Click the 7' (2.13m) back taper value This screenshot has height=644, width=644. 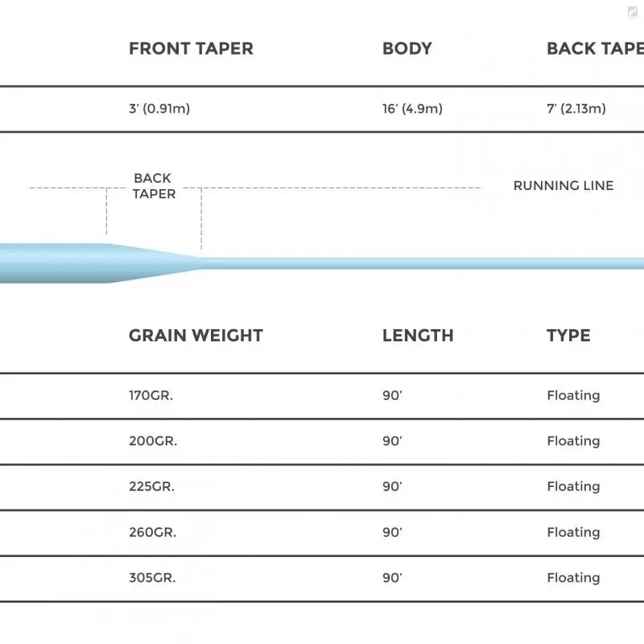[576, 109]
